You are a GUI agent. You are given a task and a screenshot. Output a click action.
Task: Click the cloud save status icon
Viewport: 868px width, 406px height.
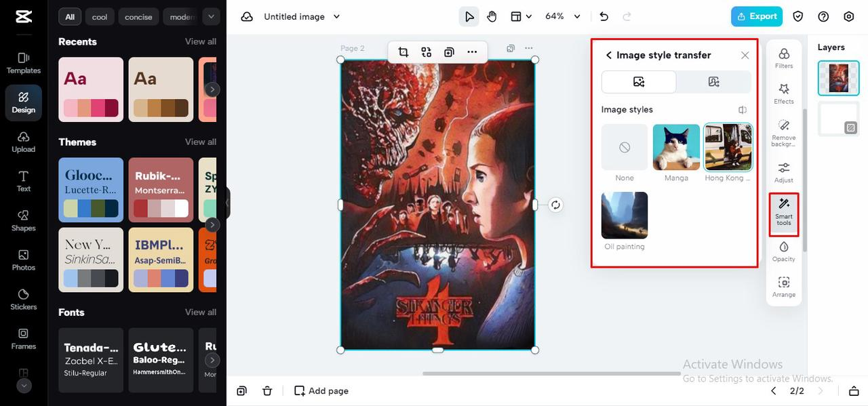pyautogui.click(x=247, y=16)
